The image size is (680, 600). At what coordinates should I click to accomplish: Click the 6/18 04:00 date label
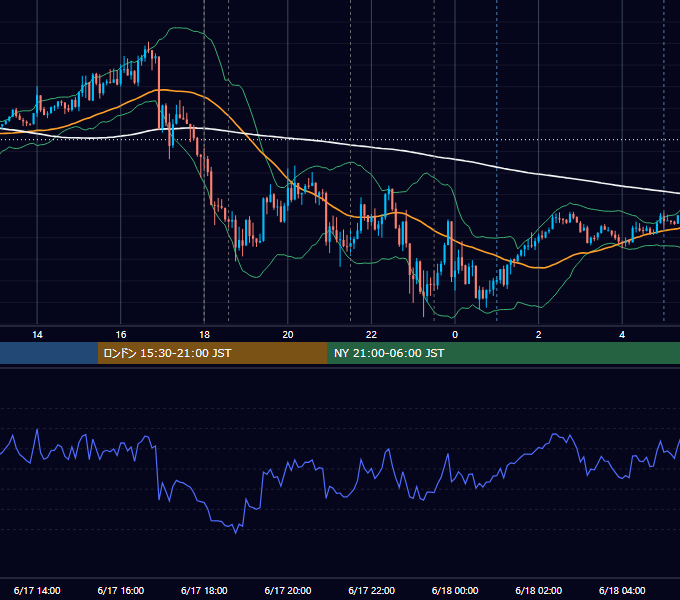[622, 590]
